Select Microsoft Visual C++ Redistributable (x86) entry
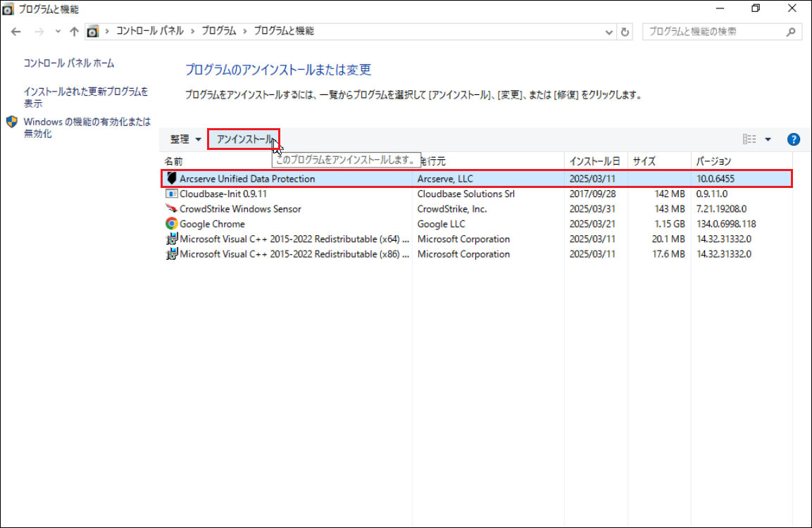The image size is (812, 528). pyautogui.click(x=294, y=253)
